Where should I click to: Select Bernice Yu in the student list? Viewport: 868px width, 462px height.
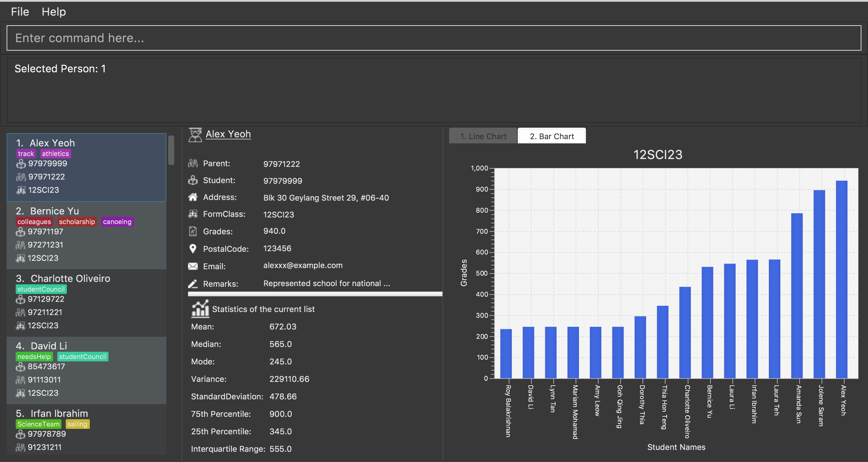pyautogui.click(x=86, y=236)
